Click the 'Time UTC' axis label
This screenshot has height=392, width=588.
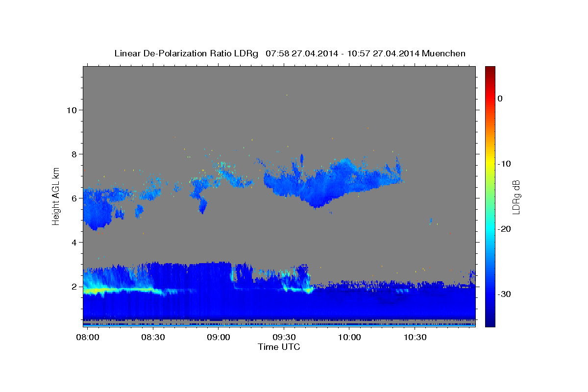coord(279,347)
